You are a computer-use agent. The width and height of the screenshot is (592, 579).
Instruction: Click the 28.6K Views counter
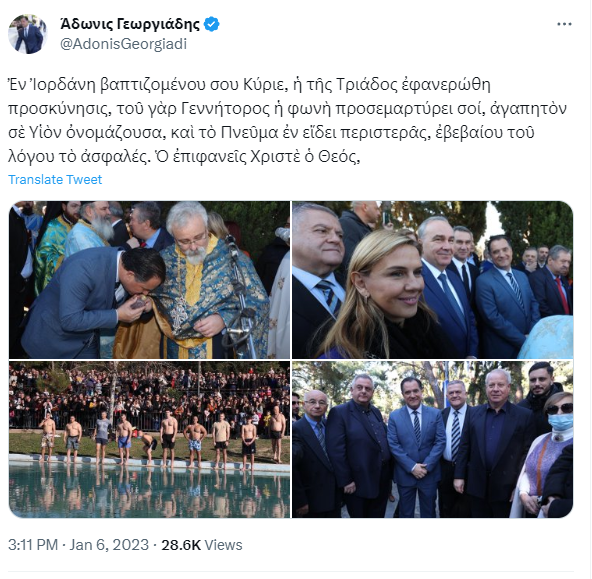pyautogui.click(x=202, y=545)
